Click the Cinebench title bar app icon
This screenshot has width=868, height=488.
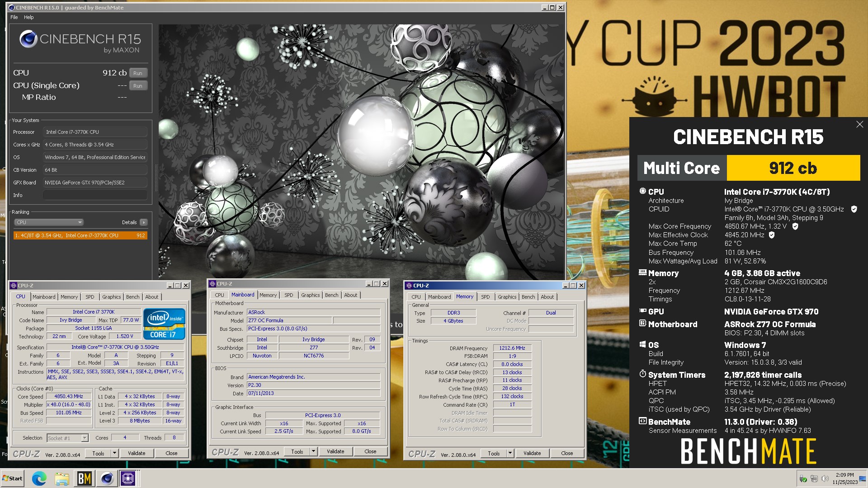tap(11, 8)
